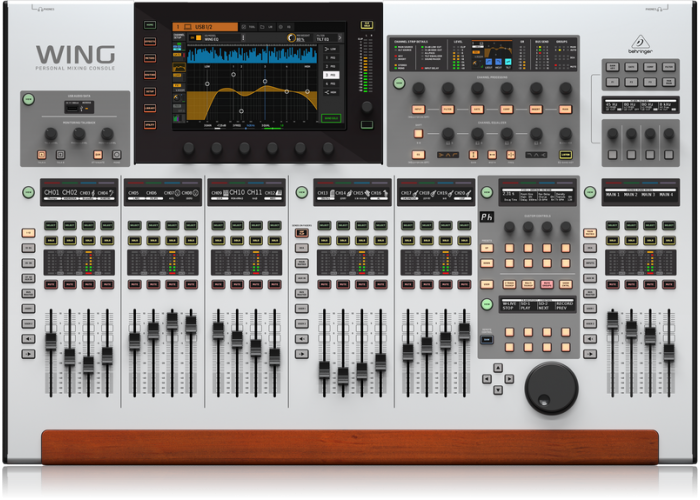The width and height of the screenshot is (700, 500).
Task: Tap the large black jog wheel
Action: click(551, 388)
